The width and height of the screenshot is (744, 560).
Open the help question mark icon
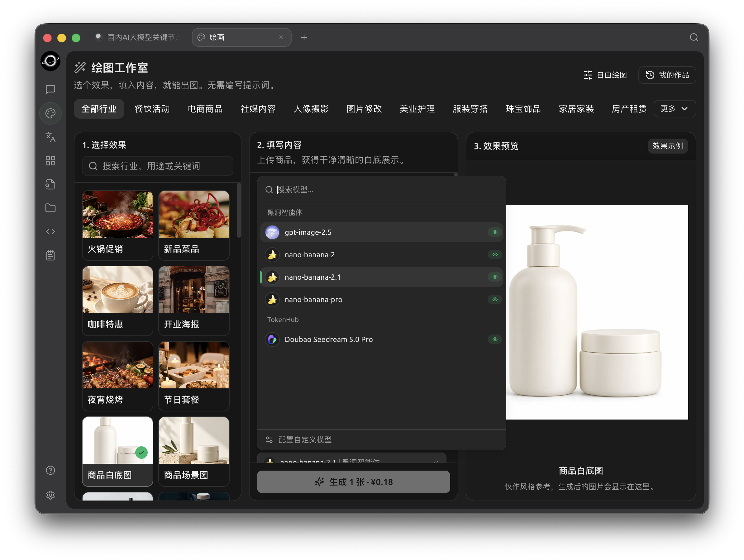[x=50, y=470]
